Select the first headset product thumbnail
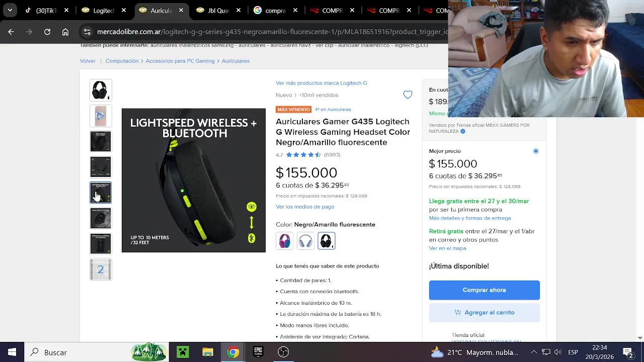Screen dimensions: 644x362 point(101,90)
